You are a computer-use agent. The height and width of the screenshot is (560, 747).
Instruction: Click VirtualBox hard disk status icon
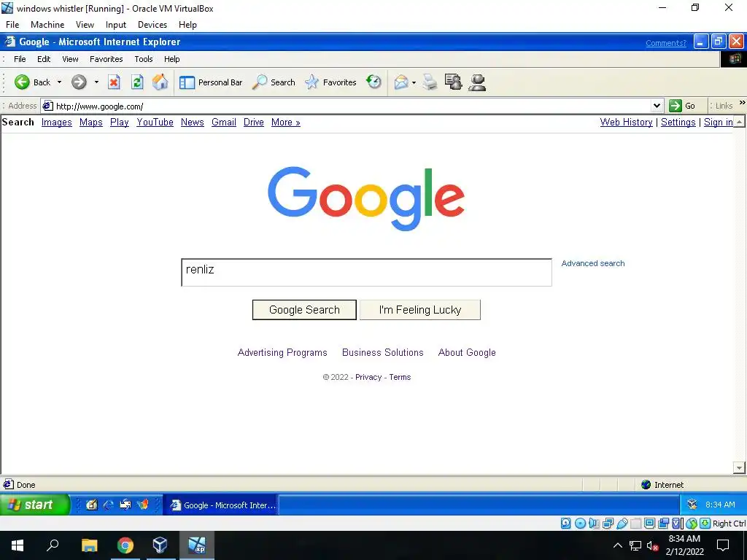[x=565, y=524]
